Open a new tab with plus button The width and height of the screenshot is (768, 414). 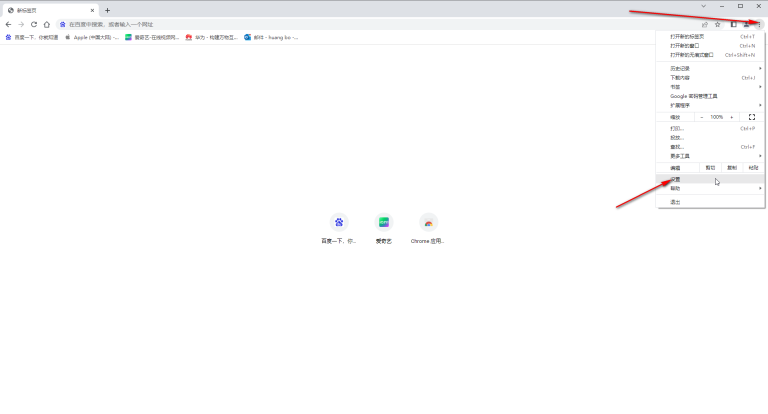click(107, 10)
